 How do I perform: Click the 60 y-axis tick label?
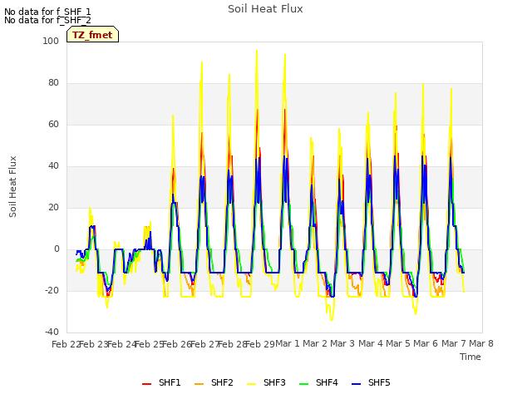coord(53,124)
